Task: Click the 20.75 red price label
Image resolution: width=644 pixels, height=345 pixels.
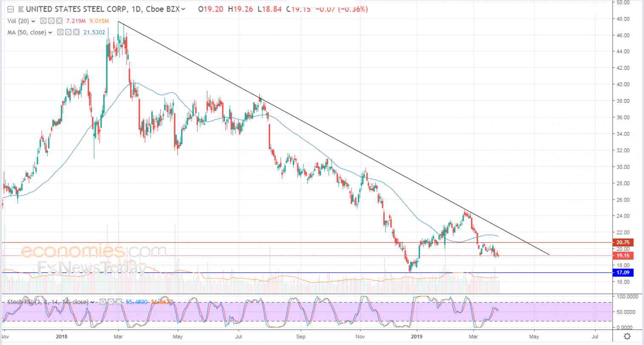Action: point(622,243)
